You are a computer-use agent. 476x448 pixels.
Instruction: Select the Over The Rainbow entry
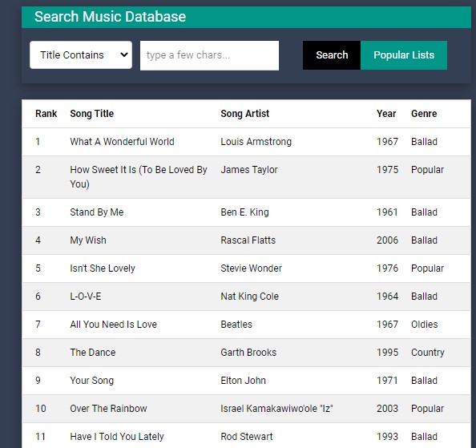tap(246, 409)
